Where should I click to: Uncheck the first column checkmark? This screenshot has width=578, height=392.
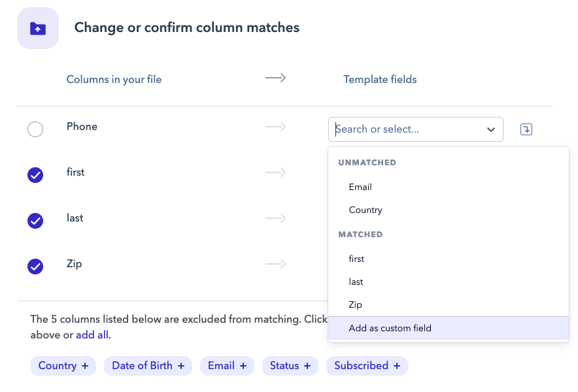pos(35,175)
